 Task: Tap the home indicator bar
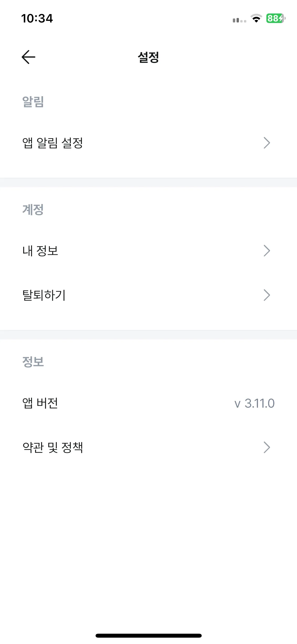148,636
